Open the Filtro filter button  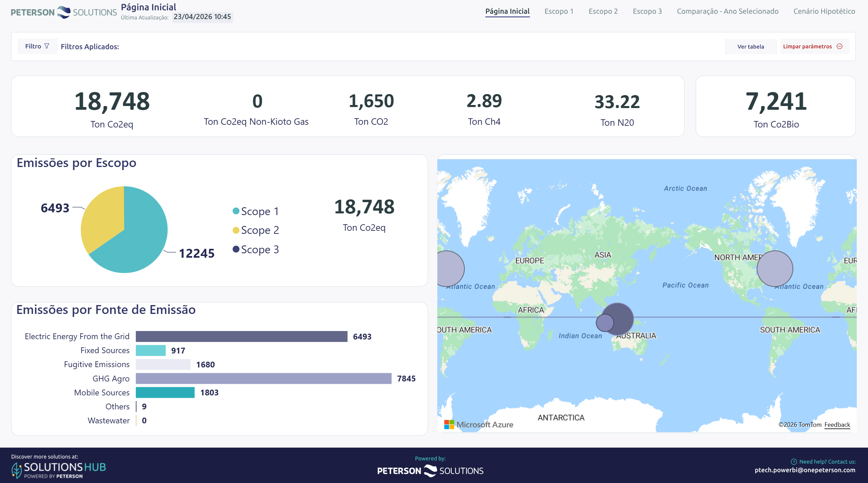click(x=37, y=46)
